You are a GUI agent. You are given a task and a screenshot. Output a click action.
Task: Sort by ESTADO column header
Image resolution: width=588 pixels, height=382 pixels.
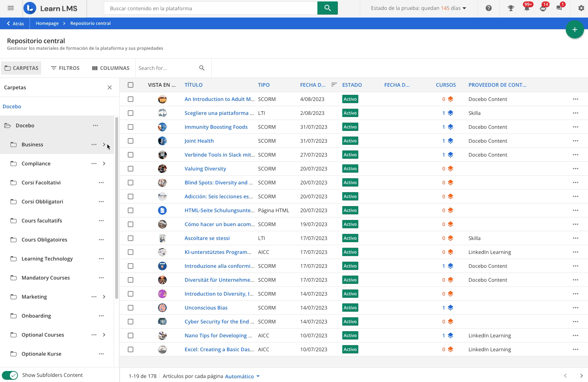pyautogui.click(x=352, y=85)
